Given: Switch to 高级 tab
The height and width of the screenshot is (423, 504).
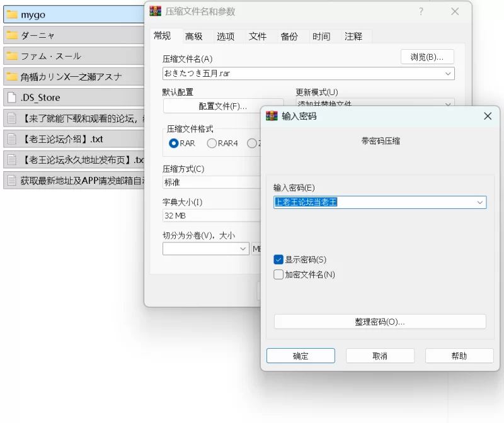Looking at the screenshot, I should pyautogui.click(x=194, y=37).
